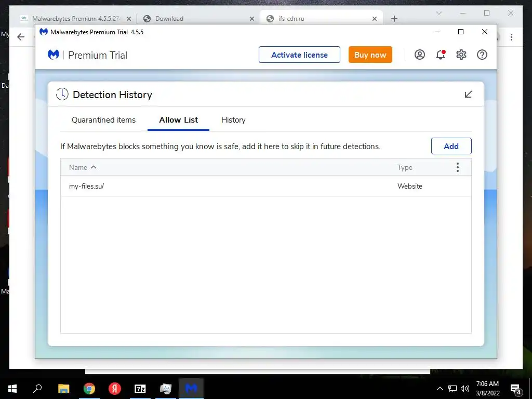Open the system monitor taskbar app
Screen dimensions: 532x399
coord(166,389)
